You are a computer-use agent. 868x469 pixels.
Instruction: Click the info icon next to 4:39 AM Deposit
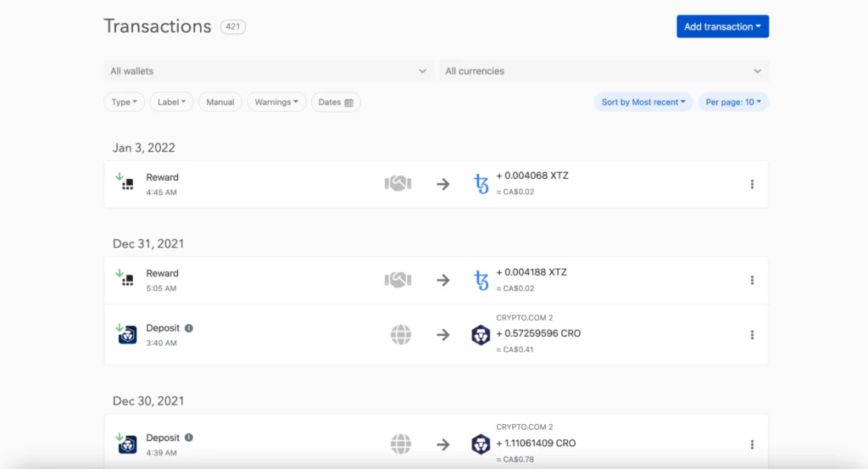pos(189,438)
